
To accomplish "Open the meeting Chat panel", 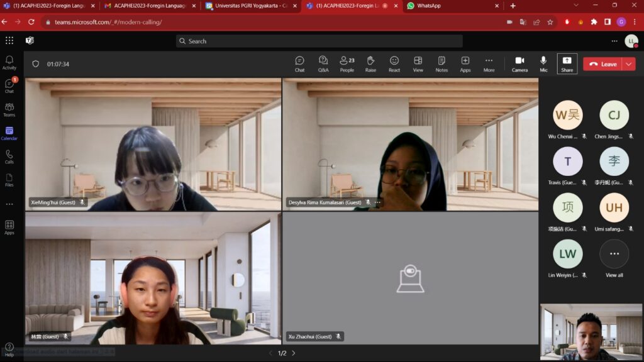I will point(299,63).
